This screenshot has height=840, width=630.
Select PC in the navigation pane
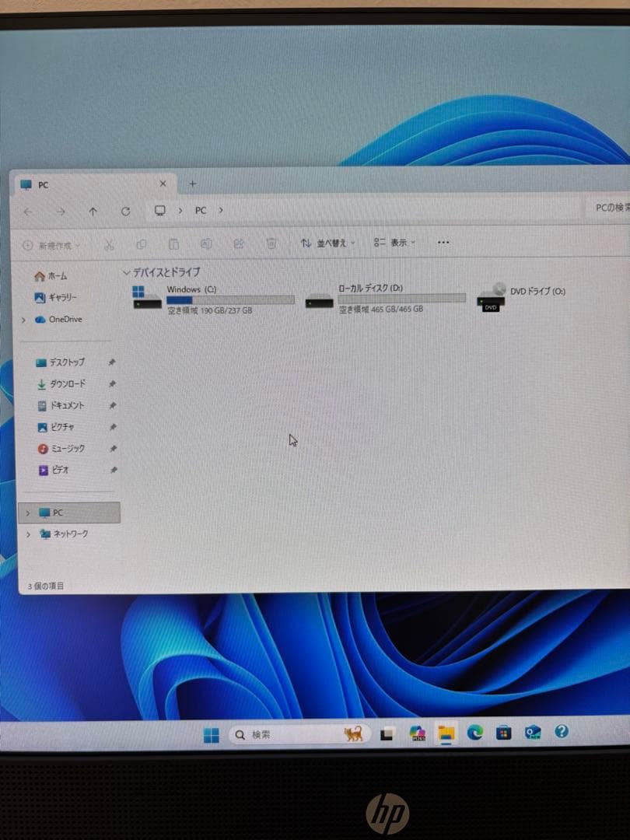click(70, 513)
